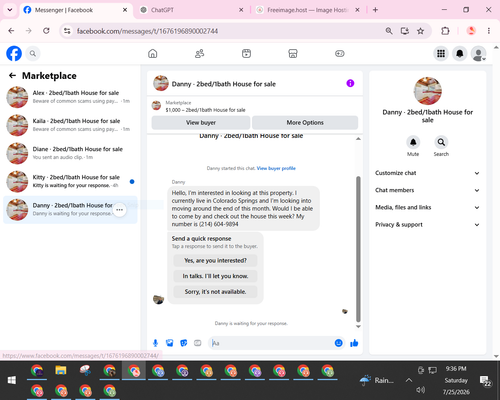
Task: Switch to the ChatGPT browser tab
Action: tap(192, 10)
